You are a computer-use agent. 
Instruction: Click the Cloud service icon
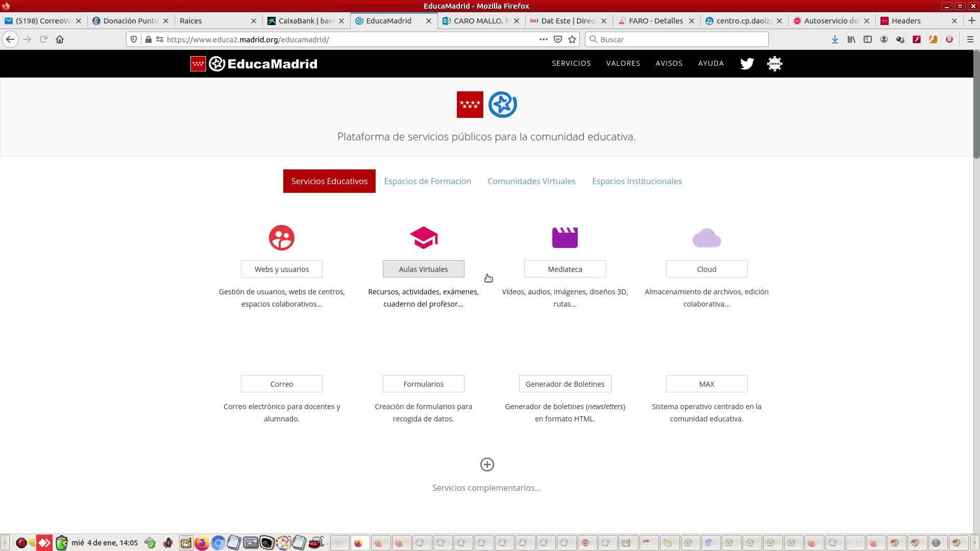[706, 238]
